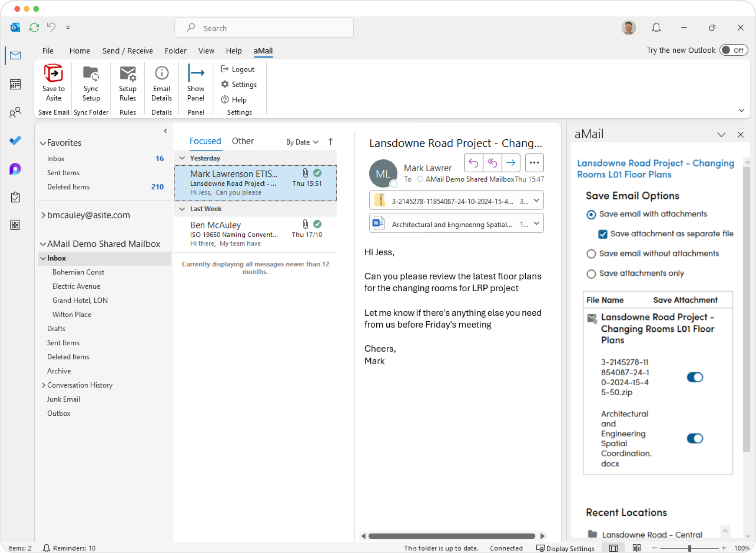Click the Logout icon in aMail ribbon
Screen dimensions: 756x553
click(225, 69)
